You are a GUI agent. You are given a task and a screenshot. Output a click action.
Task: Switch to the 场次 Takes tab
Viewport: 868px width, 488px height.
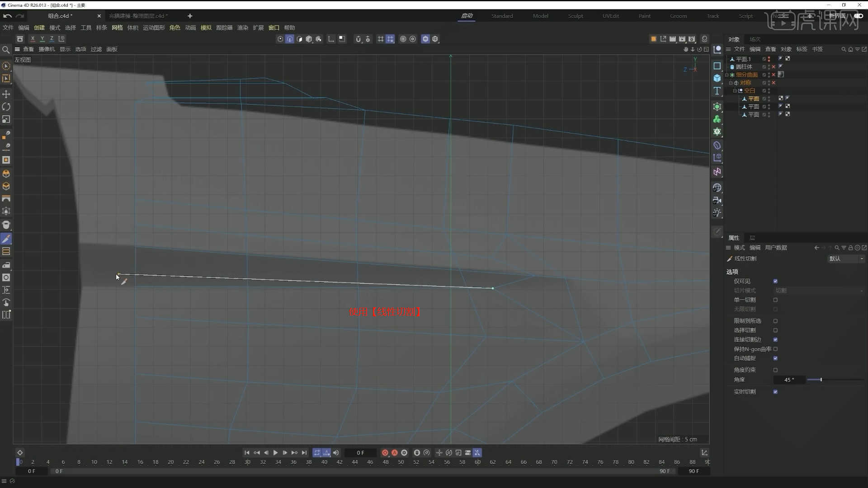click(x=755, y=39)
